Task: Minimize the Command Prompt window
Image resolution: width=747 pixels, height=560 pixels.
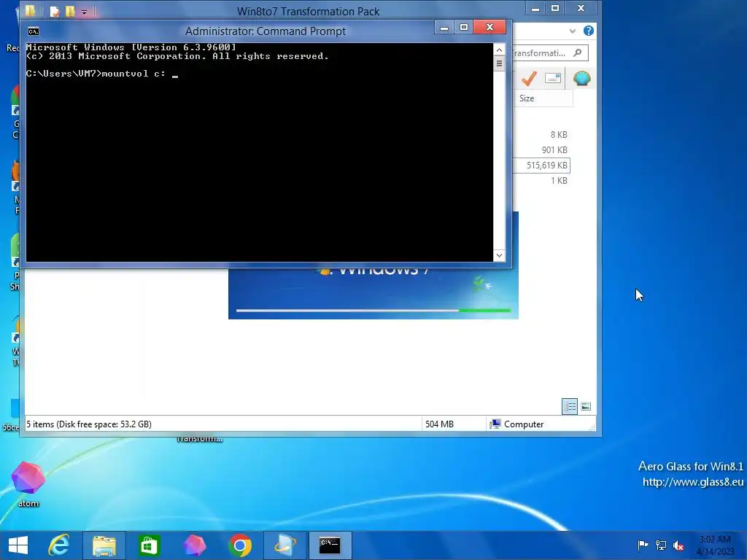Action: point(444,28)
